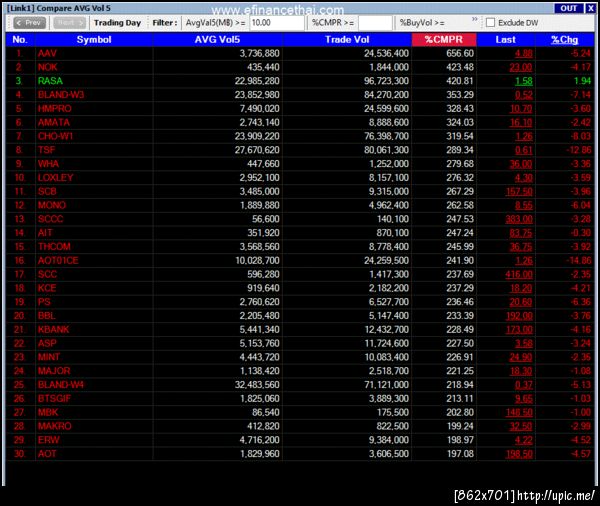
Task: Open KBANK last price 173.00 link
Action: click(519, 329)
